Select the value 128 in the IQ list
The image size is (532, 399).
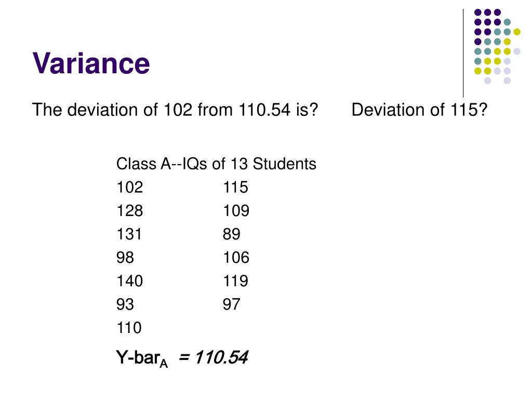(x=129, y=211)
